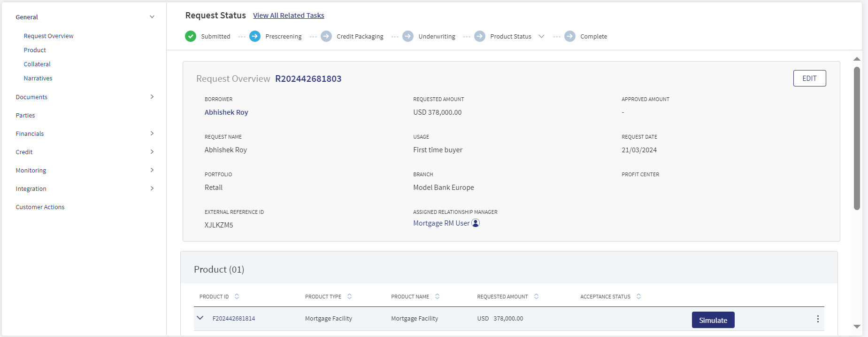Collapse the General section chevron
Screen dimensions: 868x337
152,17
